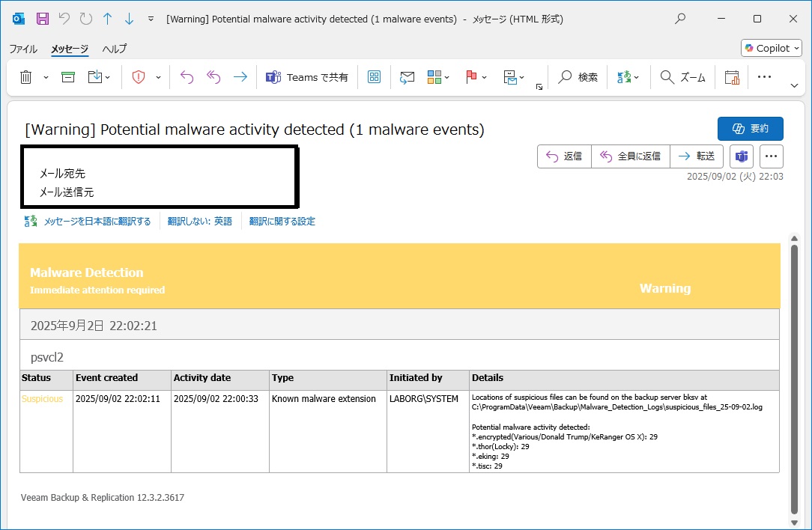Viewport: 812px width, 530px height.
Task: Go to previous item with up arrow
Action: pos(107,19)
